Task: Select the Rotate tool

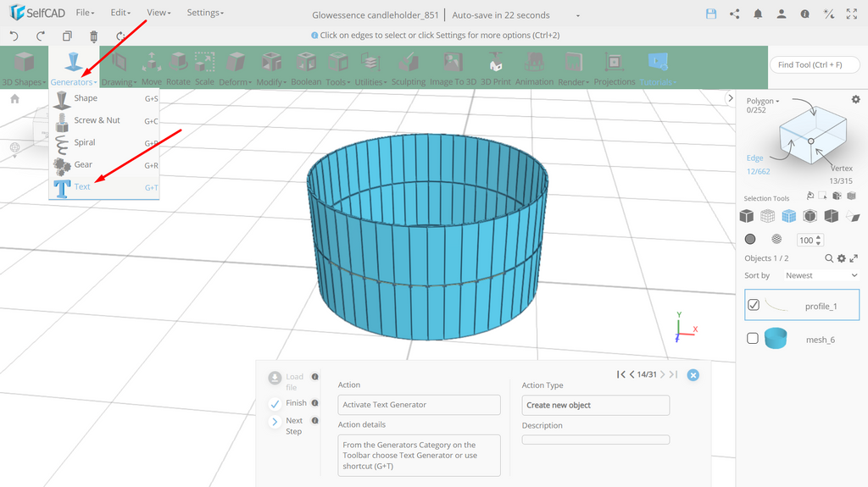Action: [x=178, y=69]
